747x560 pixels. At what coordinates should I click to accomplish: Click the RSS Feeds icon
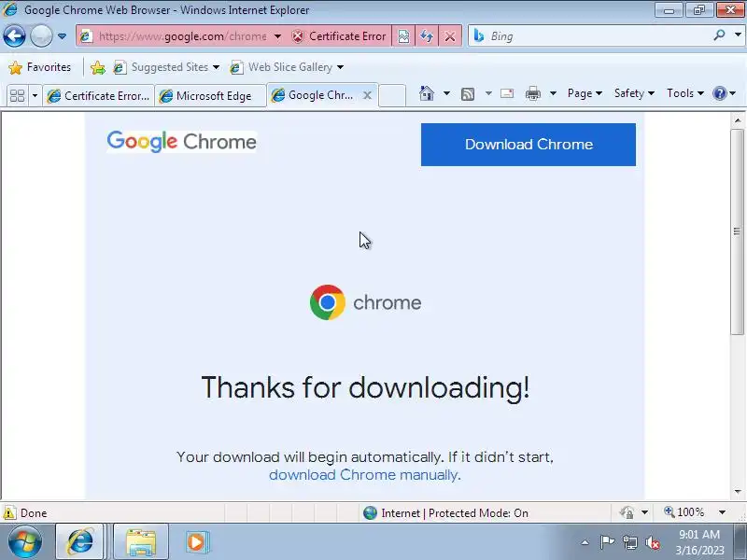pyautogui.click(x=468, y=94)
